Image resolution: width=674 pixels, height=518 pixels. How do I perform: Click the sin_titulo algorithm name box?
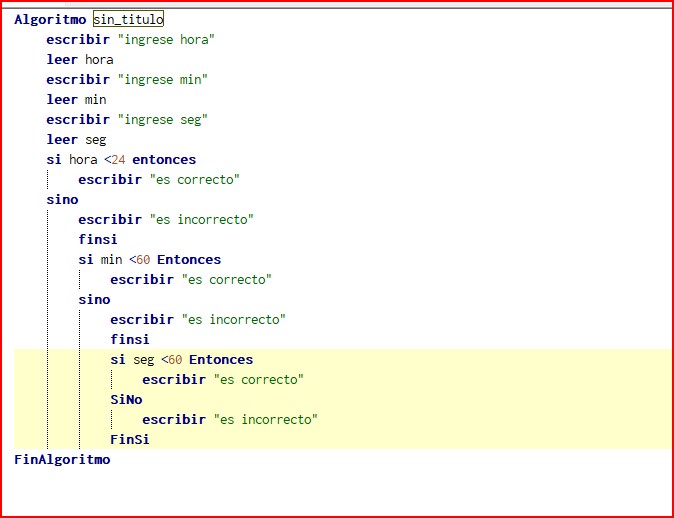coord(128,19)
